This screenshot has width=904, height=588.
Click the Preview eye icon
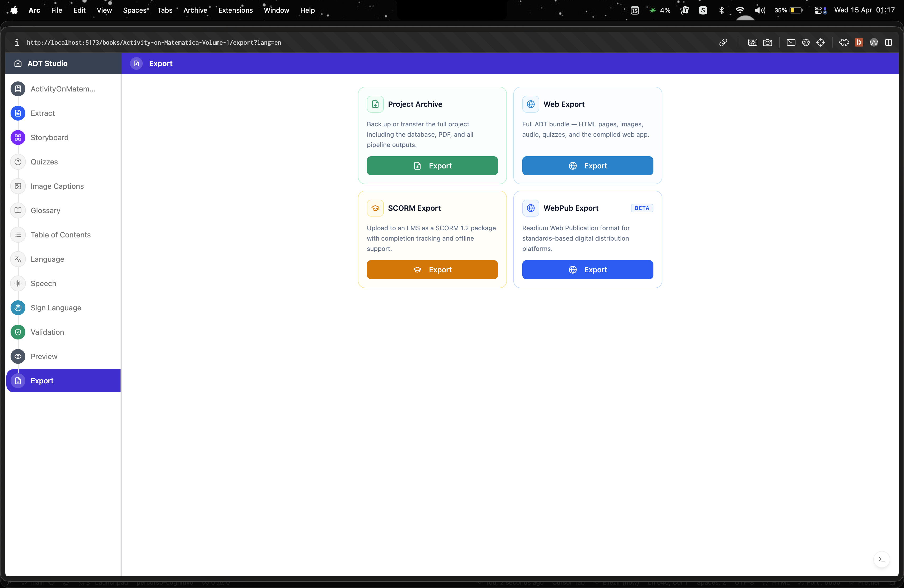click(x=18, y=356)
